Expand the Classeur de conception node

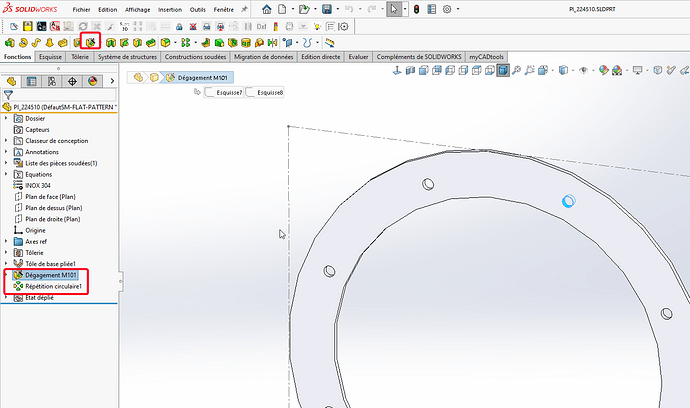6,140
